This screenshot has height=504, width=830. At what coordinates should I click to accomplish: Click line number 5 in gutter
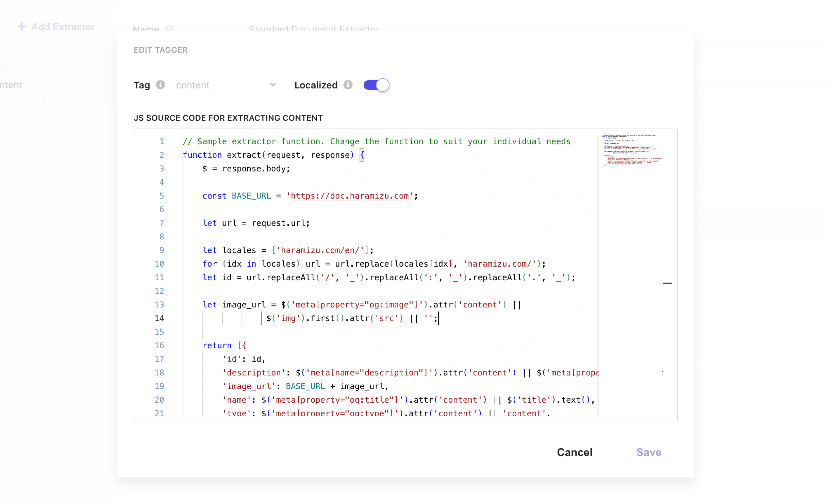162,196
